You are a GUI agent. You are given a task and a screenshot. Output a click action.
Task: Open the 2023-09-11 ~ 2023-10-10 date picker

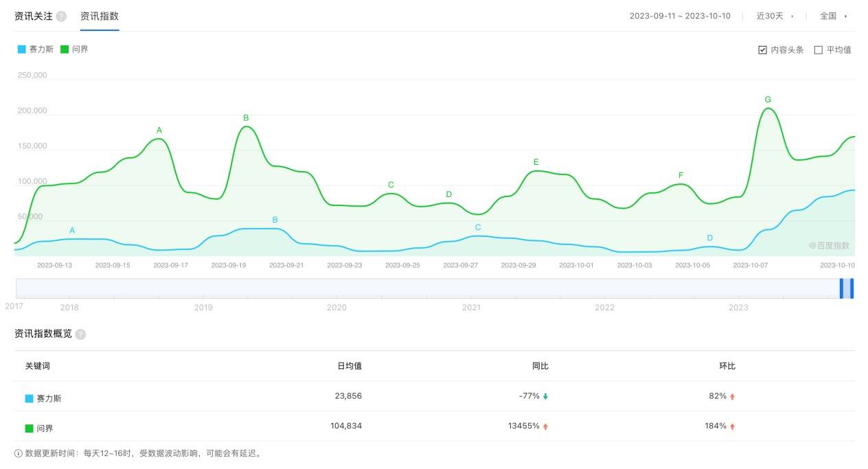click(x=682, y=15)
